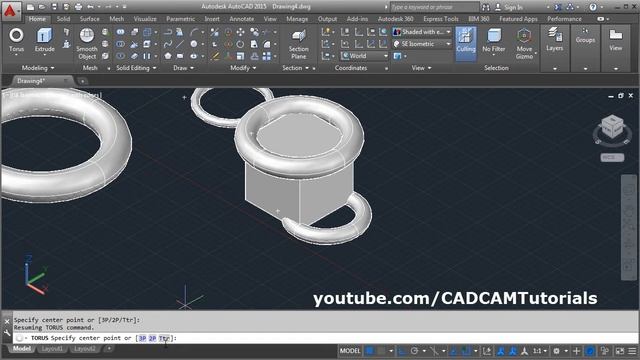Toggle polar tracking in status bar
The image size is (640, 360).
coord(414,351)
